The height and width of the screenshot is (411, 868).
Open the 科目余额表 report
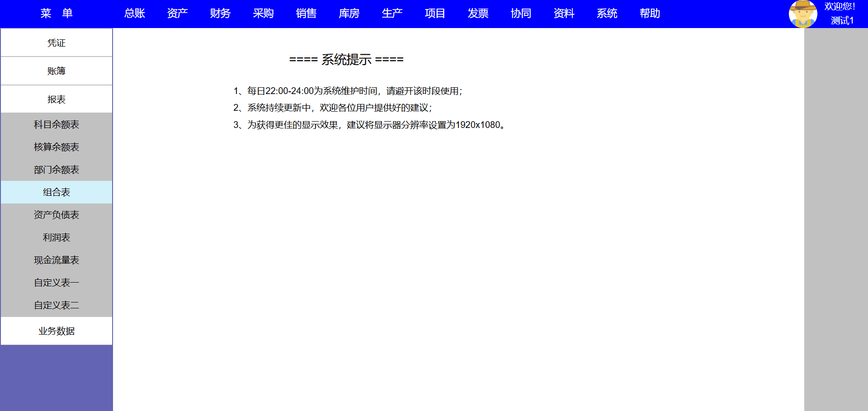[57, 124]
